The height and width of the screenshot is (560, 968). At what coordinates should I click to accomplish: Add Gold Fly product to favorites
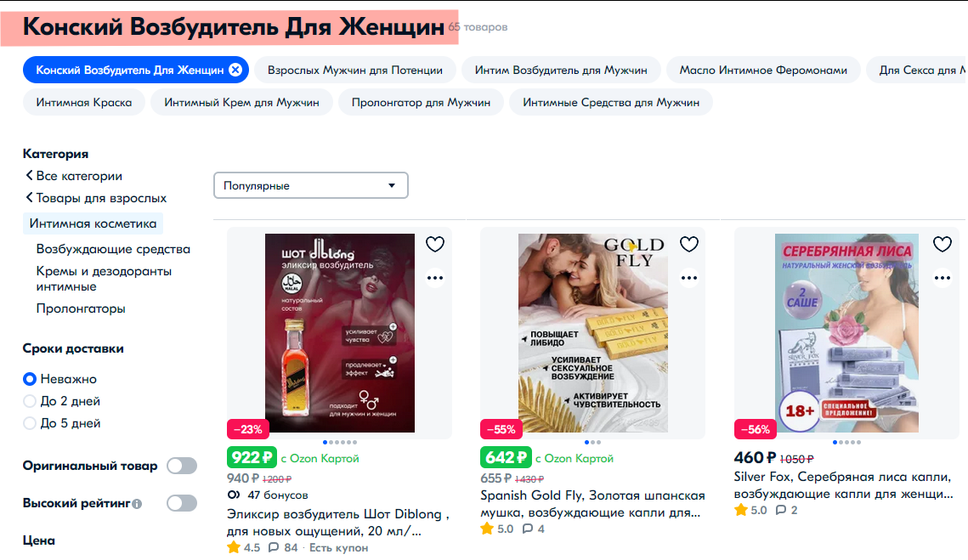pyautogui.click(x=689, y=245)
